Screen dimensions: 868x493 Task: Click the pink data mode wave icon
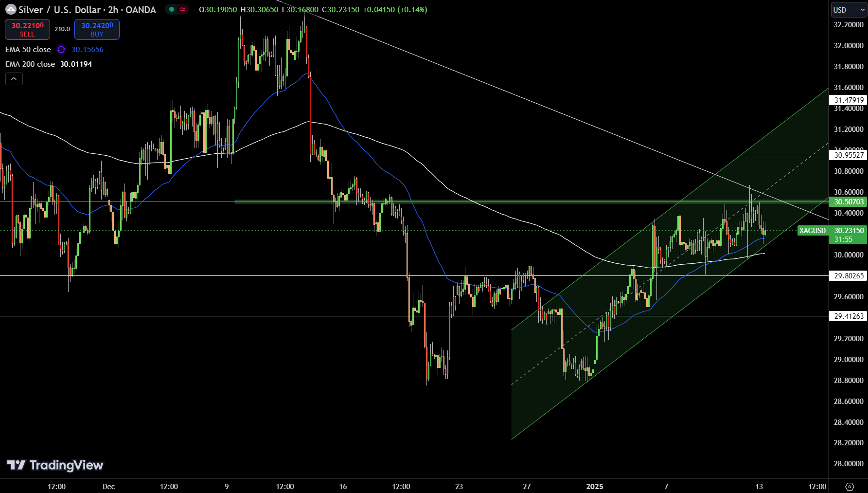click(x=183, y=9)
